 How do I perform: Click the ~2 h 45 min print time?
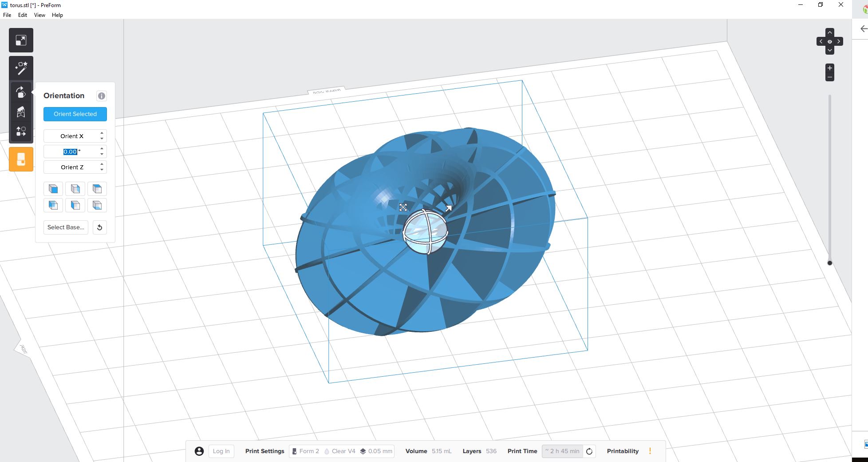tap(562, 451)
